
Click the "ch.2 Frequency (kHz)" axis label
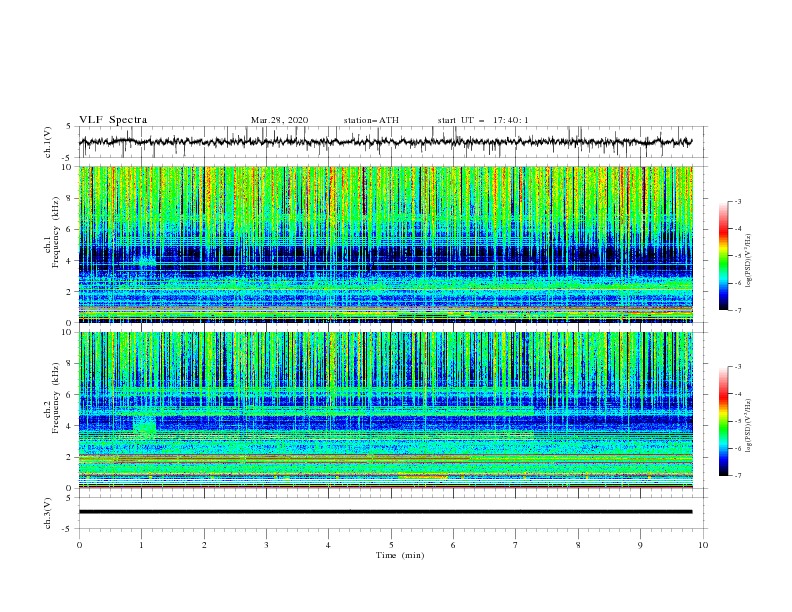[x=52, y=397]
